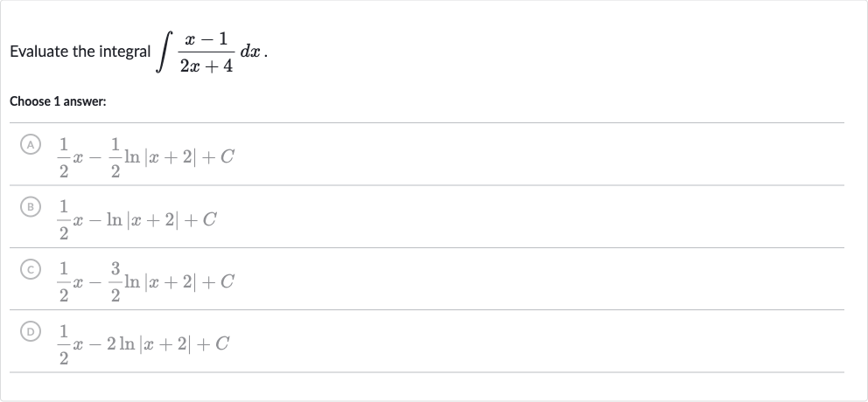Mark the radio circle labeled C
The height and width of the screenshot is (402, 868).
coord(31,269)
